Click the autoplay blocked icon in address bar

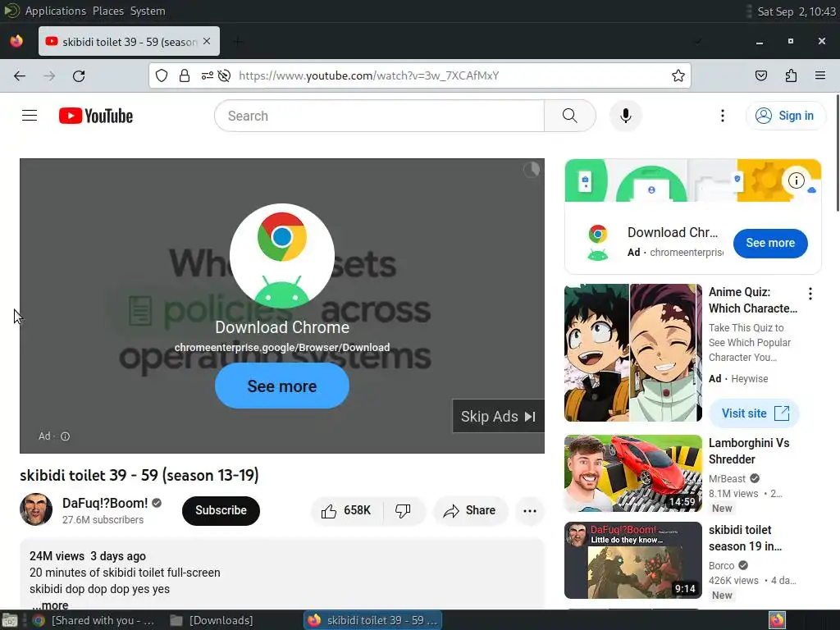click(225, 75)
